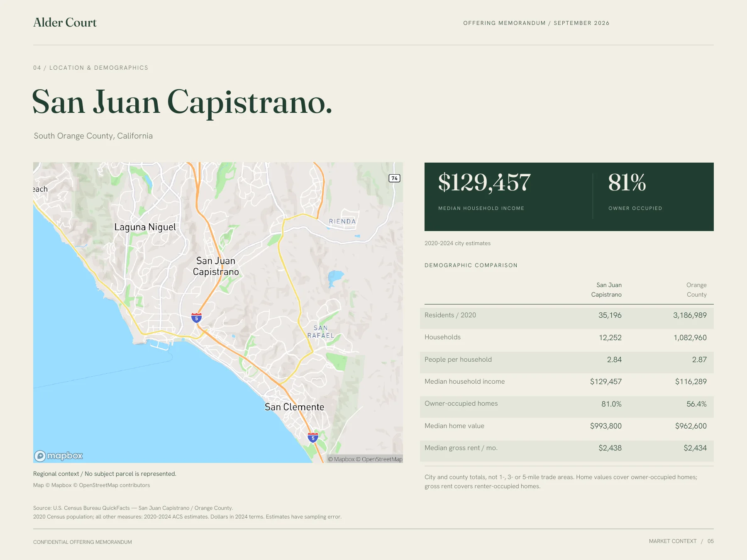This screenshot has width=747, height=560.
Task: Click the San Clemente map label
Action: (x=294, y=407)
